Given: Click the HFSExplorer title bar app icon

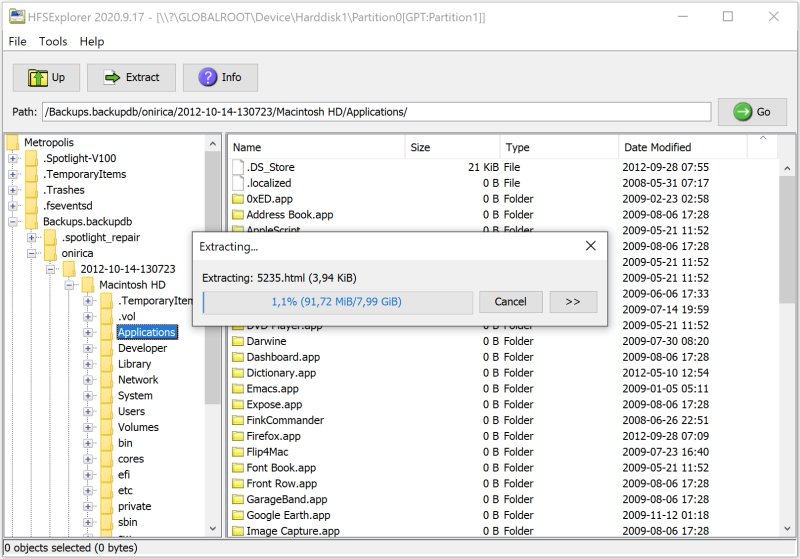Looking at the screenshot, I should tap(17, 17).
